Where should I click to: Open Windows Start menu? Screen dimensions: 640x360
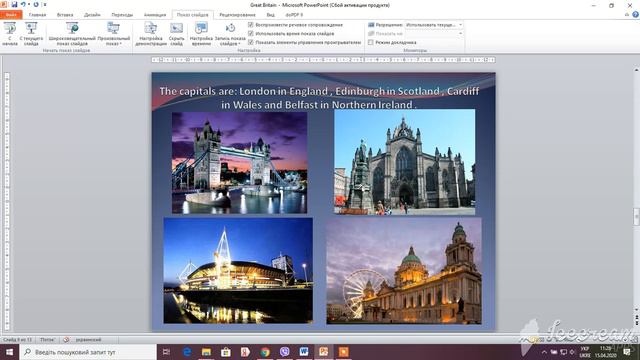pos(9,352)
